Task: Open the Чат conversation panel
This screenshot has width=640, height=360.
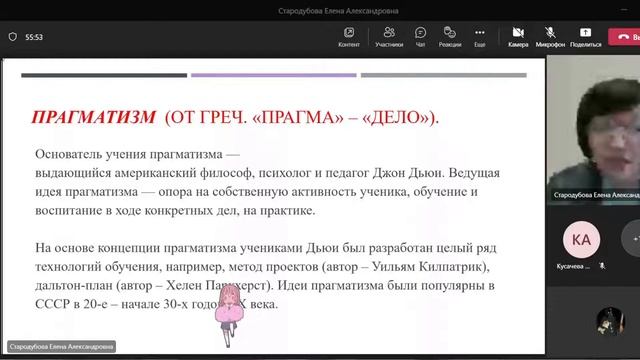Action: [x=420, y=37]
